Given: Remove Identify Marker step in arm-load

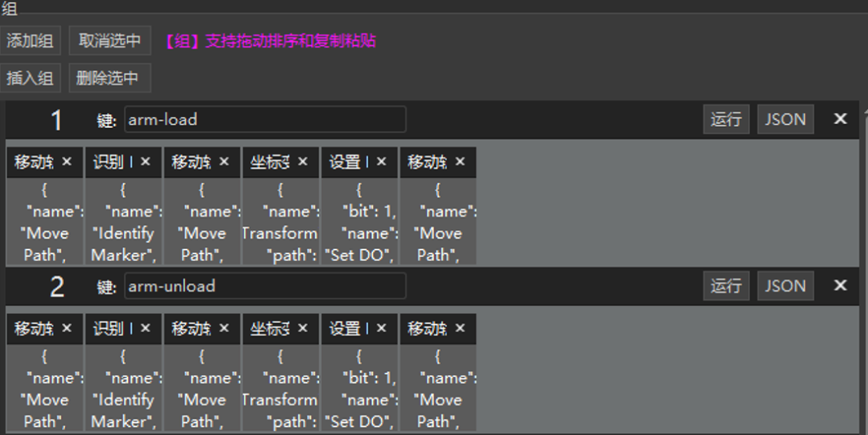Looking at the screenshot, I should (x=145, y=162).
